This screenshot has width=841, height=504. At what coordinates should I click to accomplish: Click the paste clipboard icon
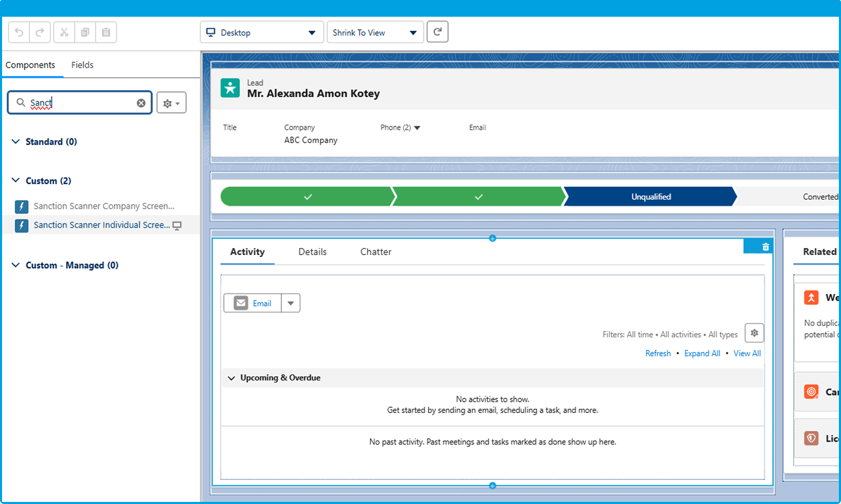pyautogui.click(x=106, y=32)
